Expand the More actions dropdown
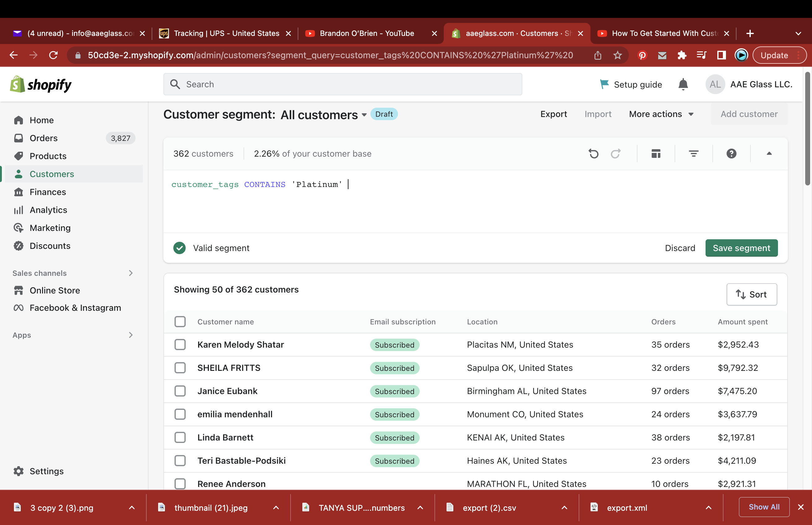This screenshot has width=812, height=525. coord(661,114)
